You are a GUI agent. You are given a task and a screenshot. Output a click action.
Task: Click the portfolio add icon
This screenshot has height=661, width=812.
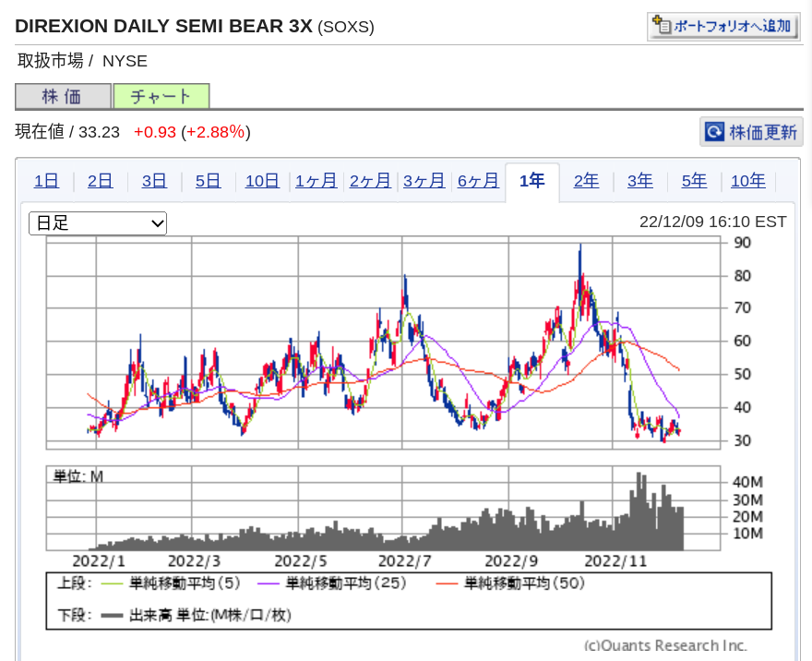click(661, 25)
